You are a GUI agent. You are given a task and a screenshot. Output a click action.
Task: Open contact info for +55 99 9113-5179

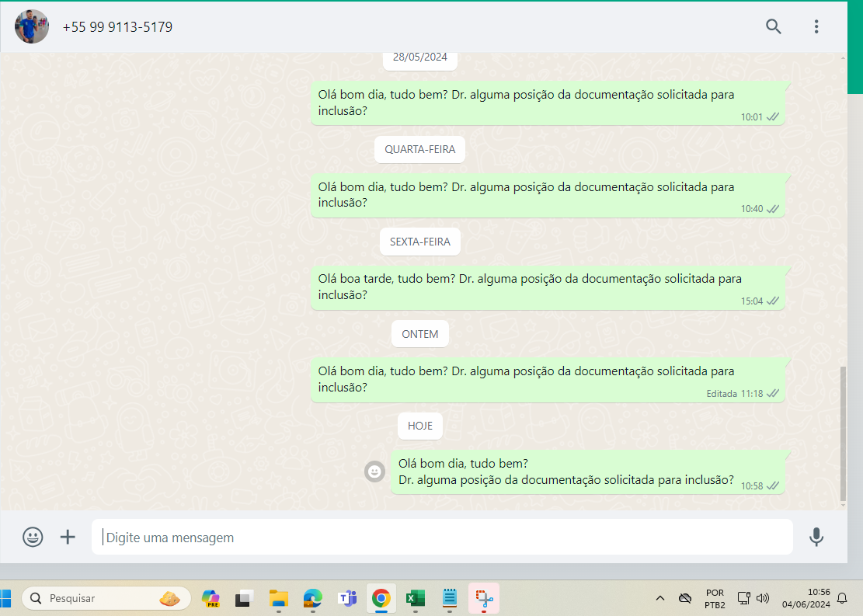click(117, 27)
